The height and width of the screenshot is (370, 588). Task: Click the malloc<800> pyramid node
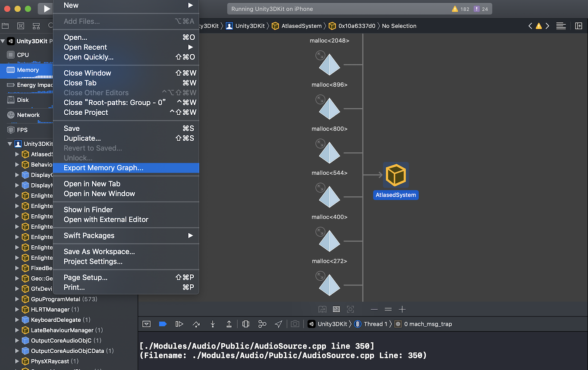coord(330,153)
